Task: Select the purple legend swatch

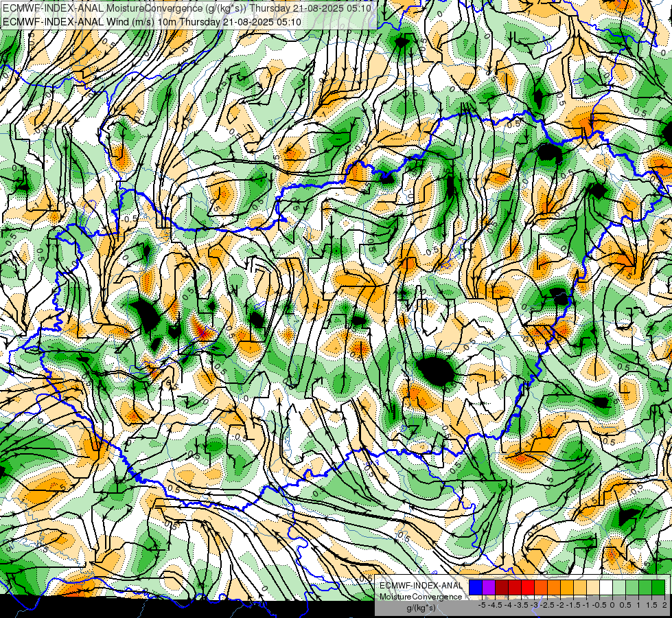Action: (489, 587)
